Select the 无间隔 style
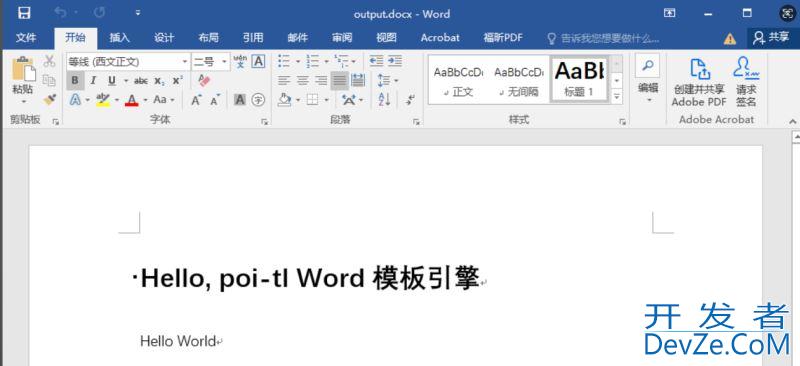Image resolution: width=800 pixels, height=366 pixels. tap(519, 80)
